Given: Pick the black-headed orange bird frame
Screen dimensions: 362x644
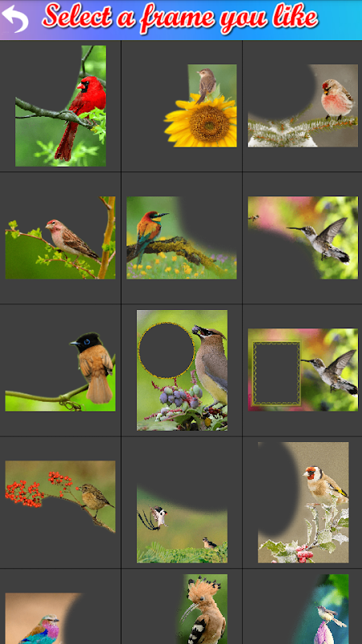Looking at the screenshot, I should [60, 369].
